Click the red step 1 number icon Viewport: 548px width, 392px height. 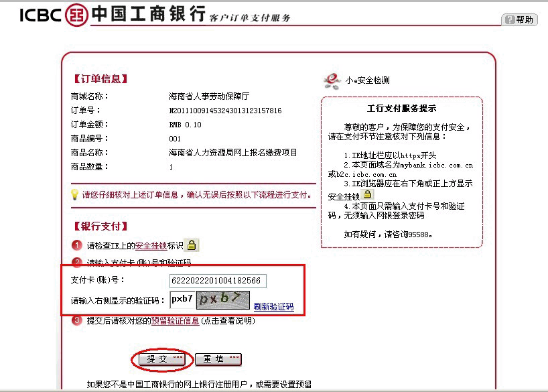point(77,246)
